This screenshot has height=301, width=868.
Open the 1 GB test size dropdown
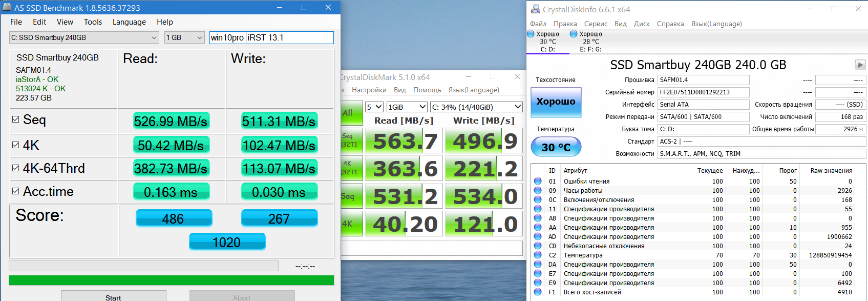184,37
